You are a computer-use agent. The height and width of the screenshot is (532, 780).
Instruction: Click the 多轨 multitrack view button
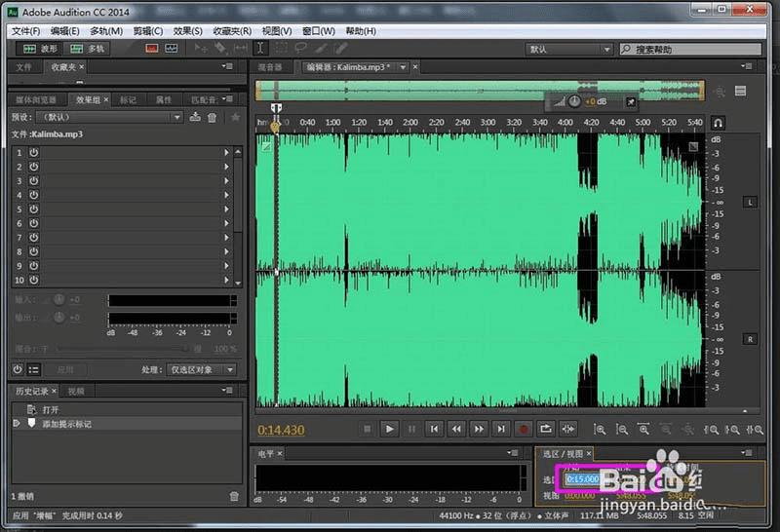88,48
